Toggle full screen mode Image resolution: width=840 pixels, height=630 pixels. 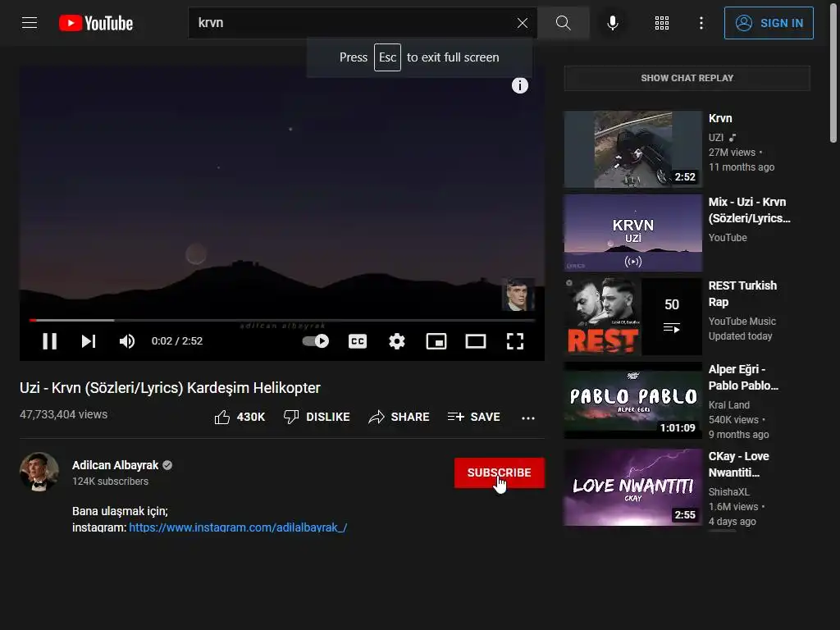pos(515,341)
